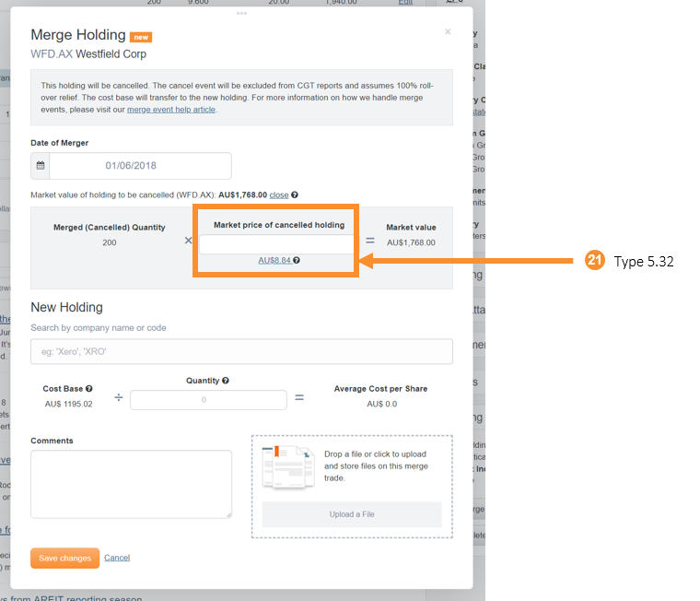Click the close link after AU$1,768.00

point(279,194)
